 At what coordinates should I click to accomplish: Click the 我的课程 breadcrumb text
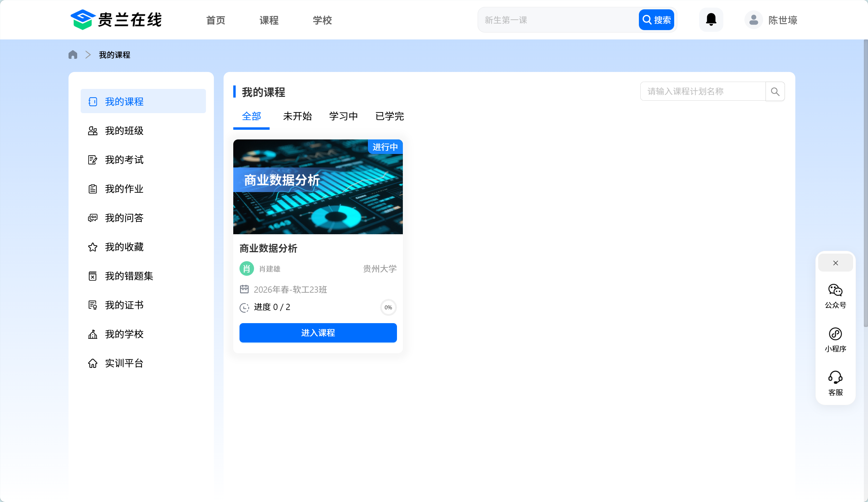tap(115, 55)
